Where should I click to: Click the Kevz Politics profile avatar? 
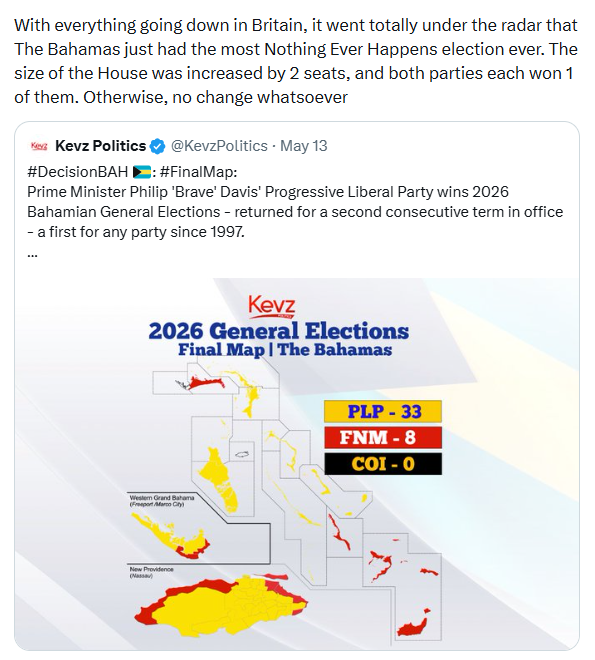pos(39,146)
